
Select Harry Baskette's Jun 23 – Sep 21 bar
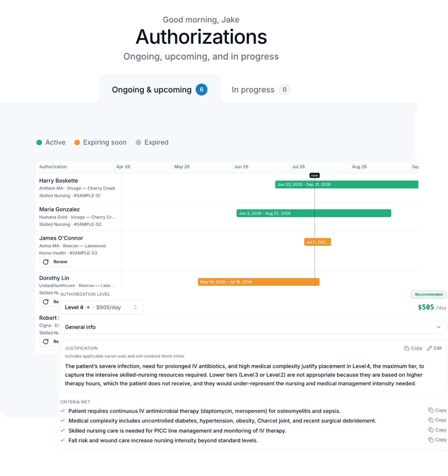(346, 185)
